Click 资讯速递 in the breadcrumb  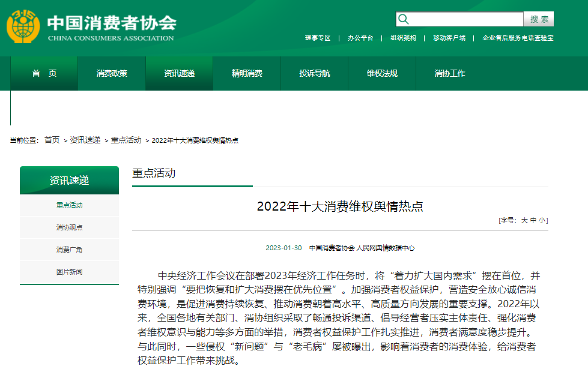pos(85,140)
